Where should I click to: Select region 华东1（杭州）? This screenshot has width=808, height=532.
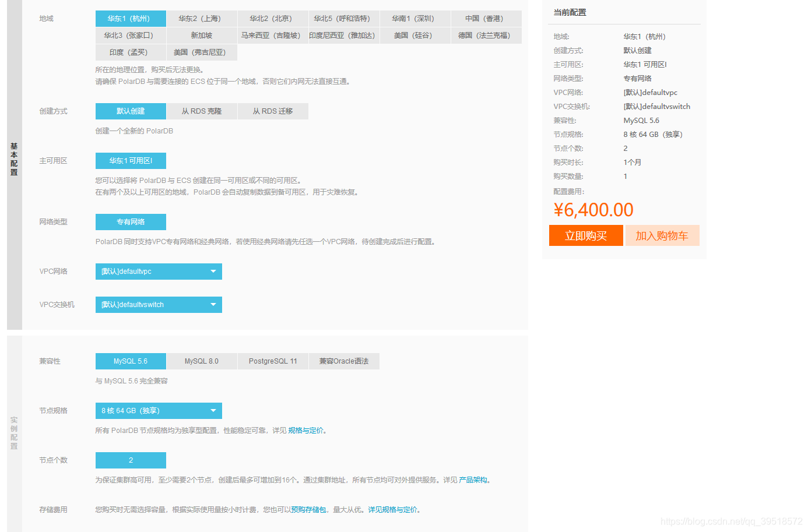[131, 19]
